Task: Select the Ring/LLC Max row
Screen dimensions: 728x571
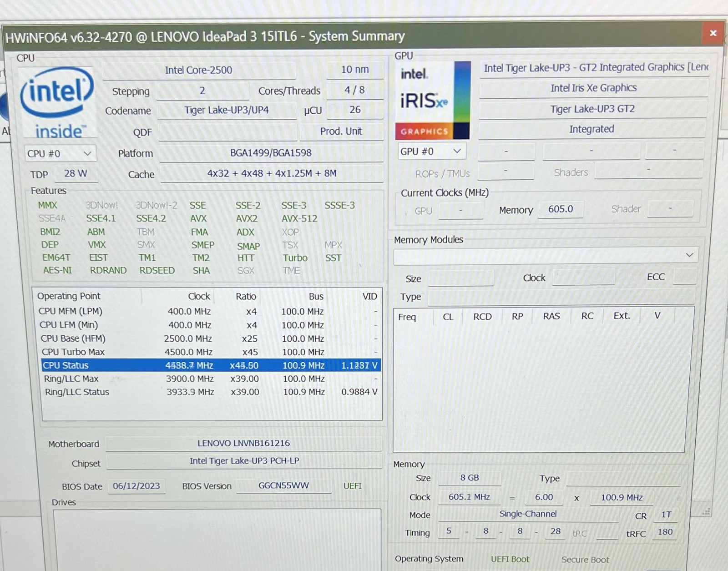Action: [211, 379]
